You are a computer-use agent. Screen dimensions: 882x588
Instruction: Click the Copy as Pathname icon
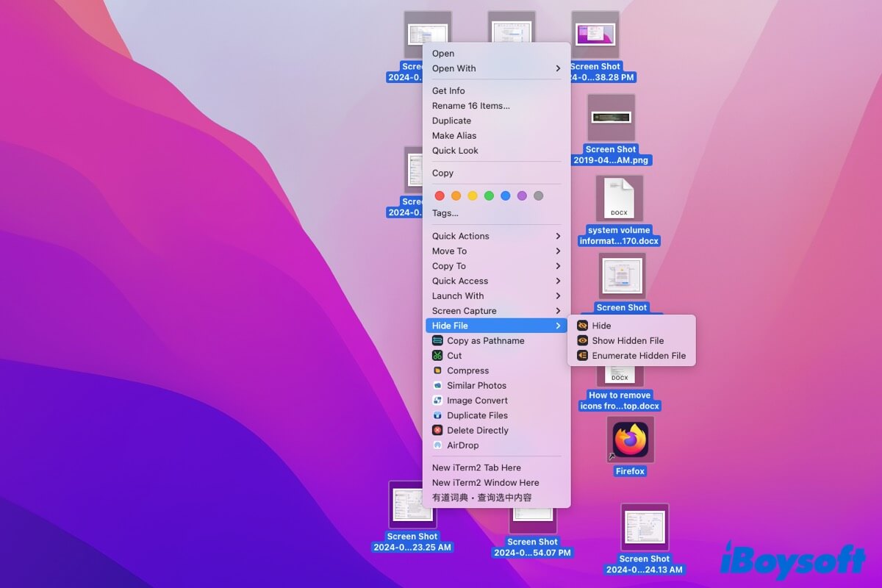click(437, 341)
